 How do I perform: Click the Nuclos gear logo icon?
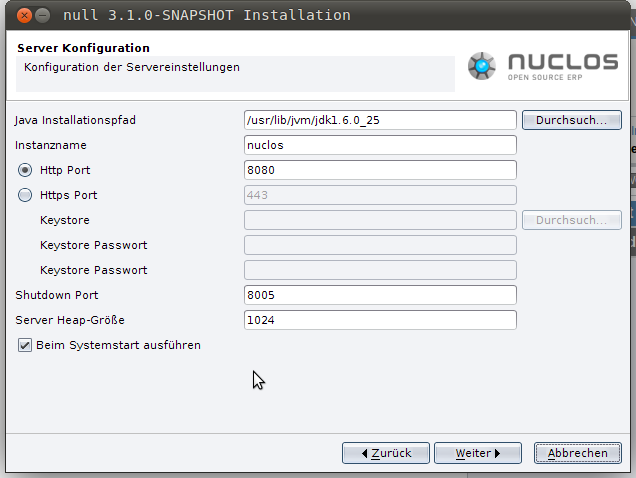[x=481, y=66]
